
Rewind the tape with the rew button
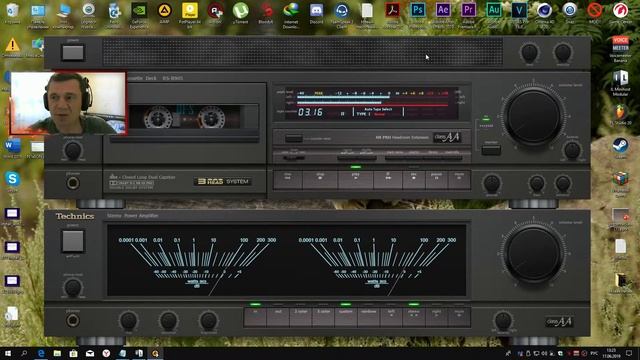pos(288,180)
